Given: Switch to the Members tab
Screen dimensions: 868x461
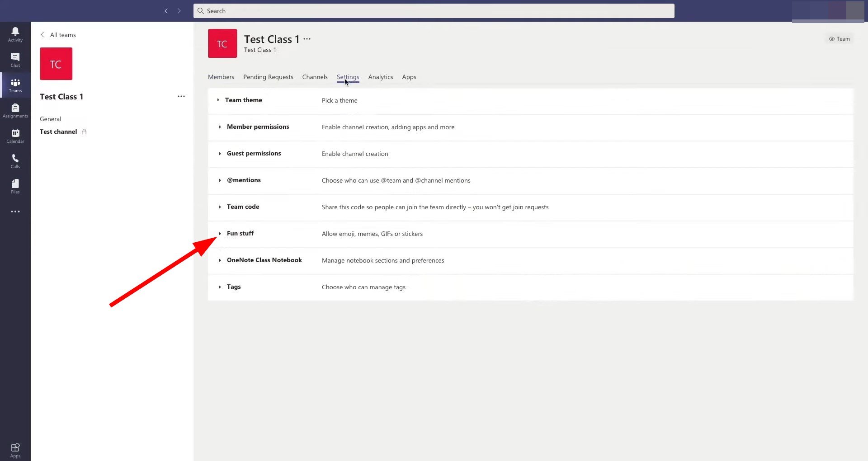Looking at the screenshot, I should pyautogui.click(x=221, y=77).
